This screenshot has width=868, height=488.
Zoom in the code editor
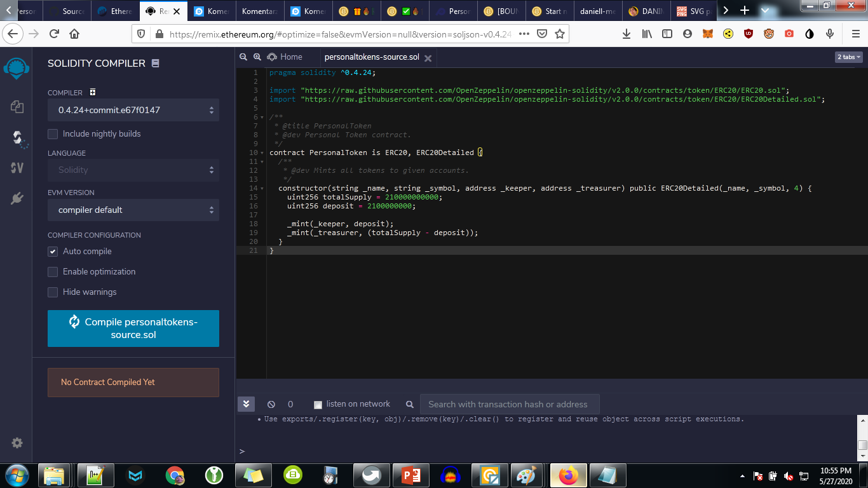tap(256, 57)
